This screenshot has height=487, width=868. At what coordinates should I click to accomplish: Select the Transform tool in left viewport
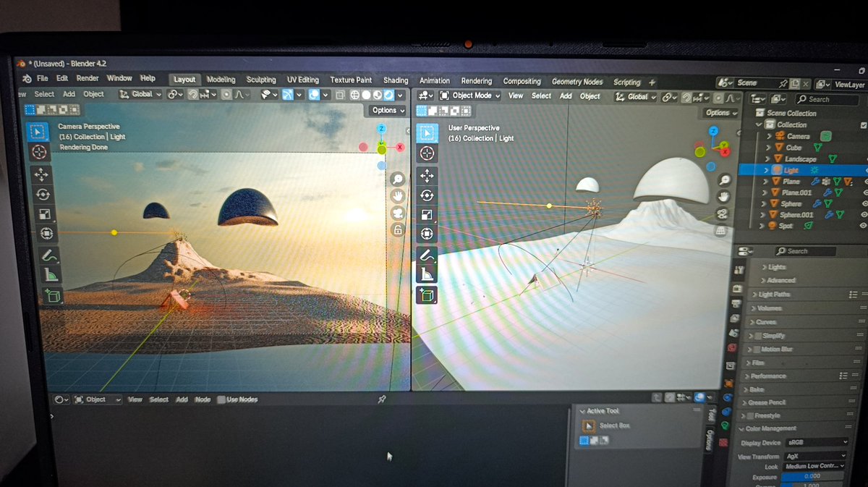(x=46, y=234)
